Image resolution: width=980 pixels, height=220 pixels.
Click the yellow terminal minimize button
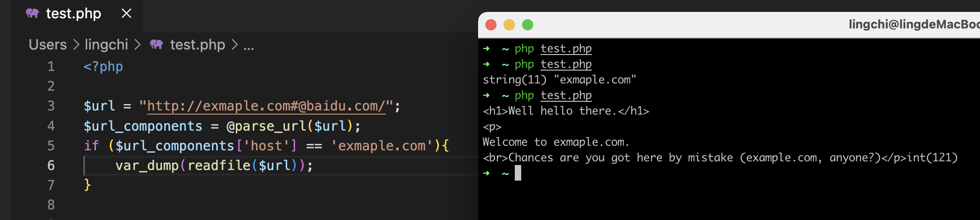tap(509, 25)
